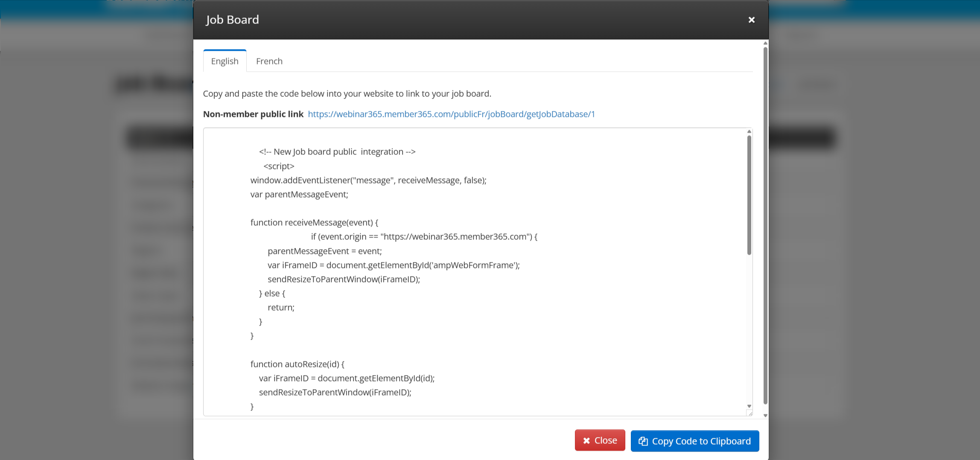
Task: Click the dialog scroll-down arrow
Action: (x=765, y=415)
